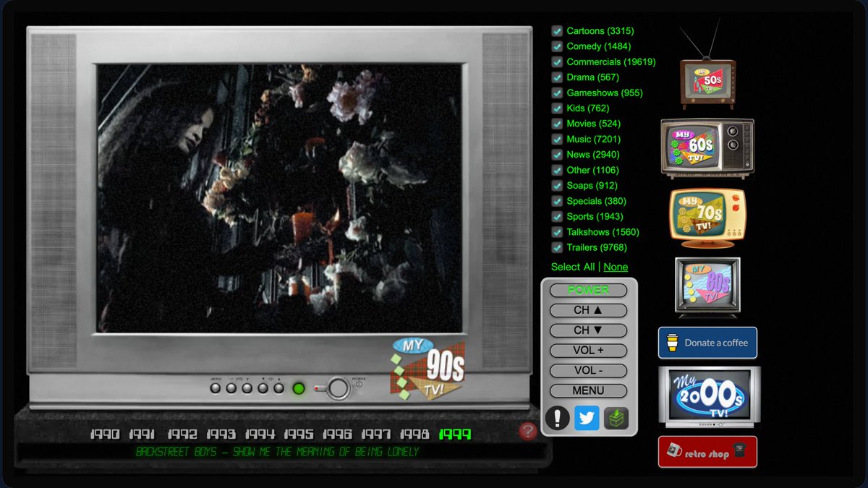Toggle the Kids checkbox
The height and width of the screenshot is (488, 868).
(x=557, y=108)
